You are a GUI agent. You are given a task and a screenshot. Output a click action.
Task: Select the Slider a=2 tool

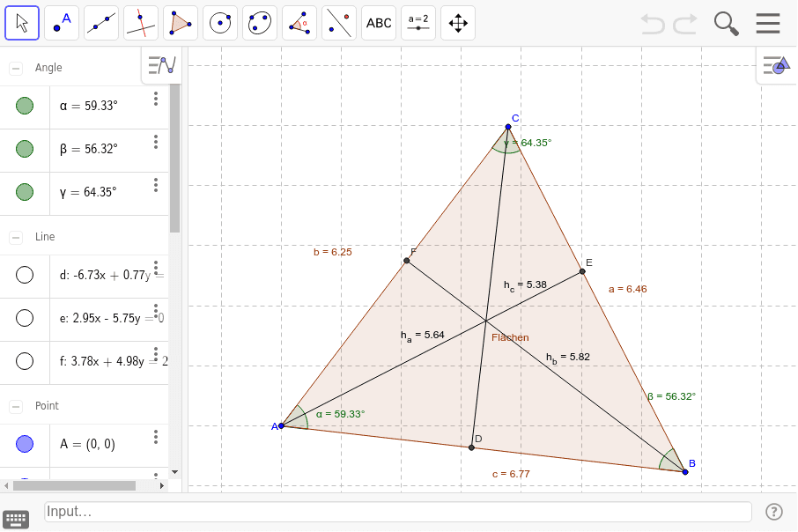[x=418, y=23]
